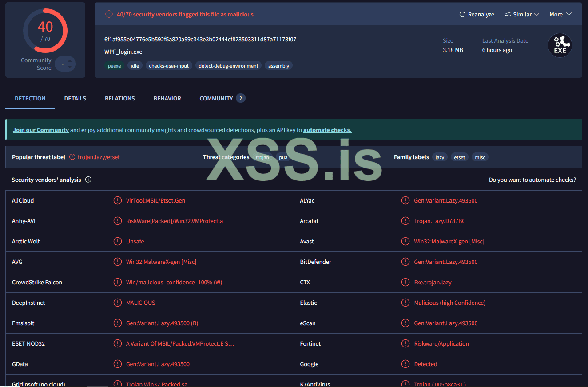The width and height of the screenshot is (588, 387).
Task: Click the EXE file type icon
Action: click(x=560, y=45)
